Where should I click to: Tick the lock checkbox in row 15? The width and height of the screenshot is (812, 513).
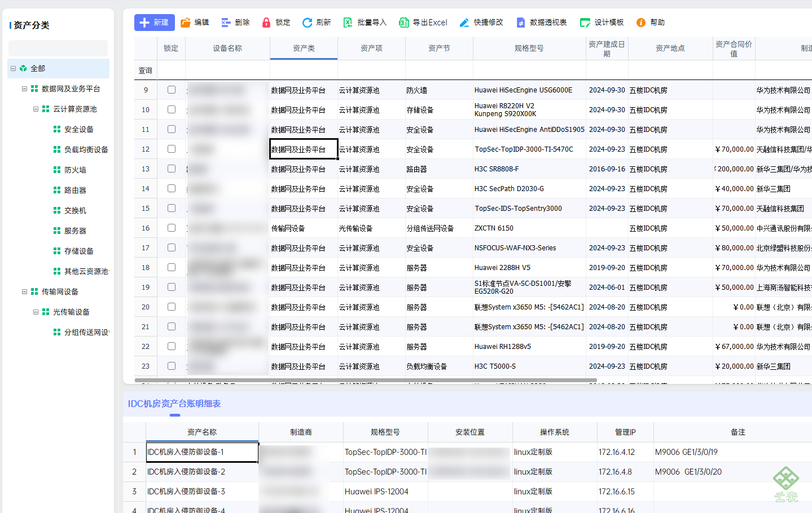pyautogui.click(x=172, y=208)
